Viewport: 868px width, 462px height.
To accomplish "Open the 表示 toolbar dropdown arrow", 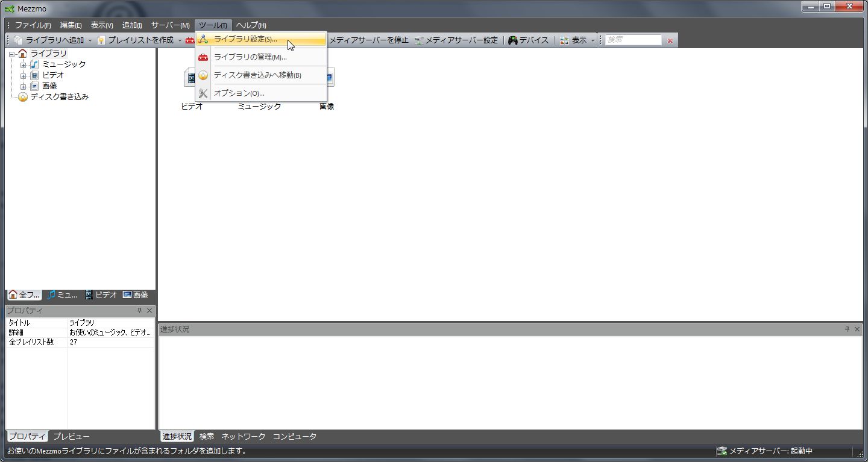I will click(x=593, y=40).
